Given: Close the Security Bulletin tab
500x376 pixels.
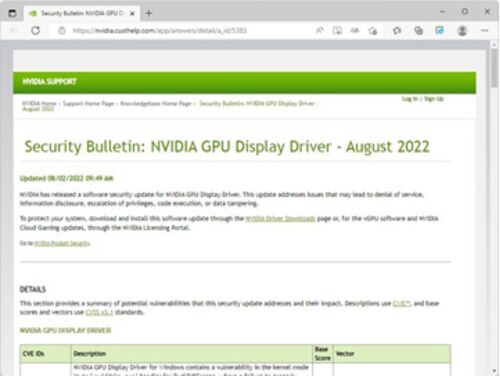Looking at the screenshot, I should pos(132,14).
